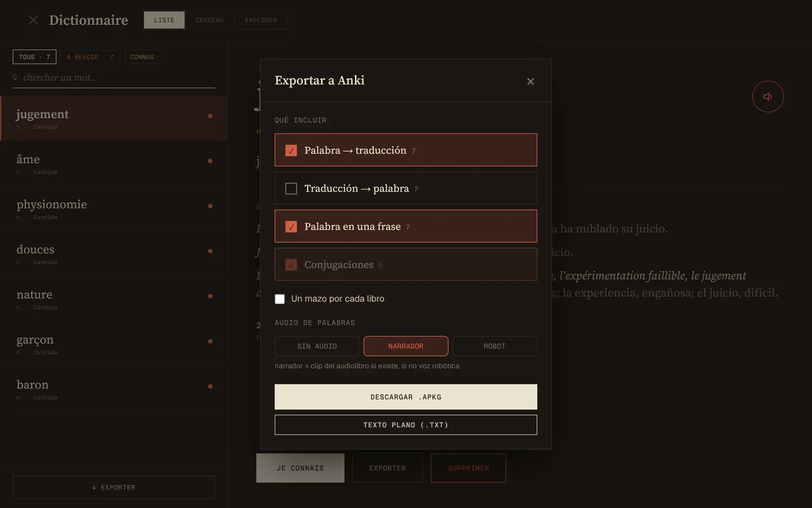Focus the chercher un mot search field
This screenshot has width=812, height=508.
pyautogui.click(x=114, y=78)
